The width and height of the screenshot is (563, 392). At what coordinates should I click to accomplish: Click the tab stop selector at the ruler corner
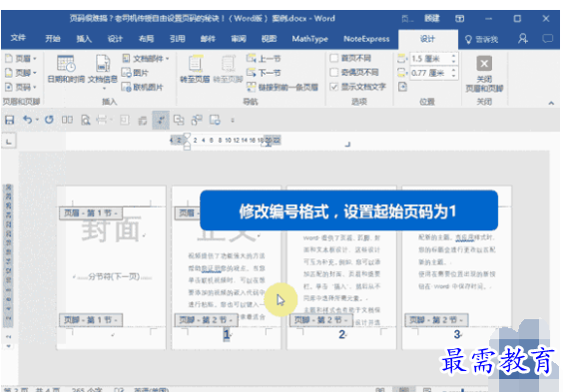coord(9,141)
